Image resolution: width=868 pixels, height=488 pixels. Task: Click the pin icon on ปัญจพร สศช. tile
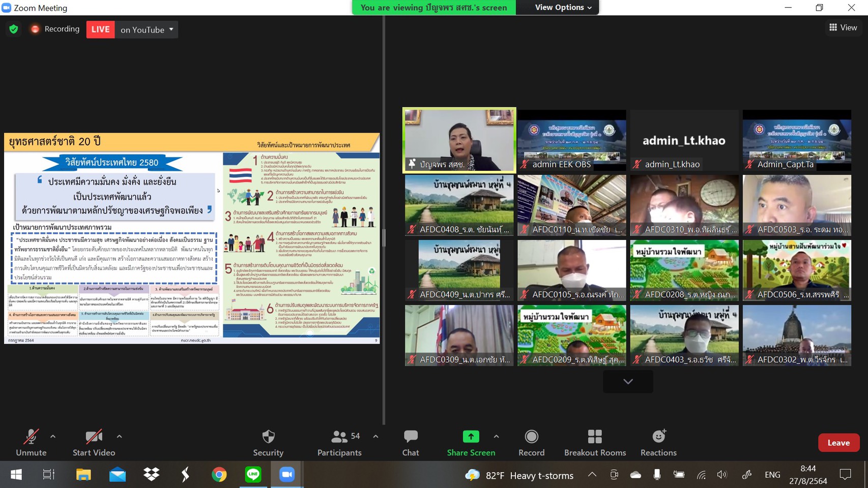[x=412, y=164]
